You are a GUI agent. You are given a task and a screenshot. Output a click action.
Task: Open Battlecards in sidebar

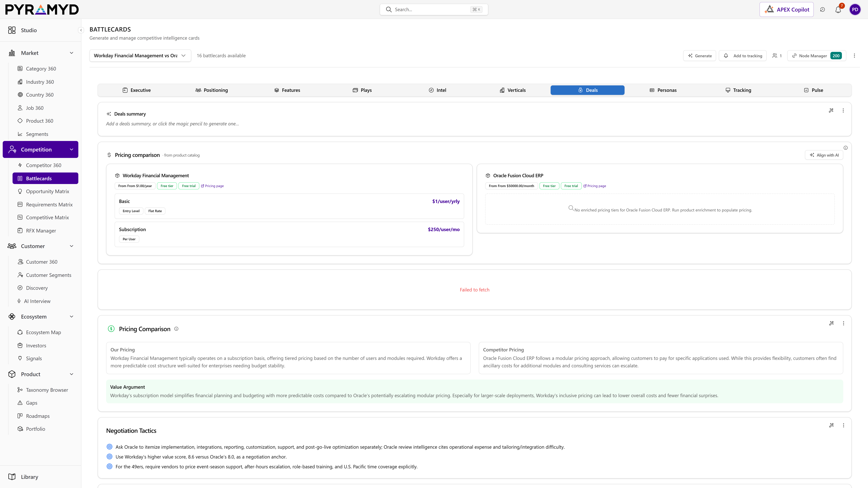point(45,178)
